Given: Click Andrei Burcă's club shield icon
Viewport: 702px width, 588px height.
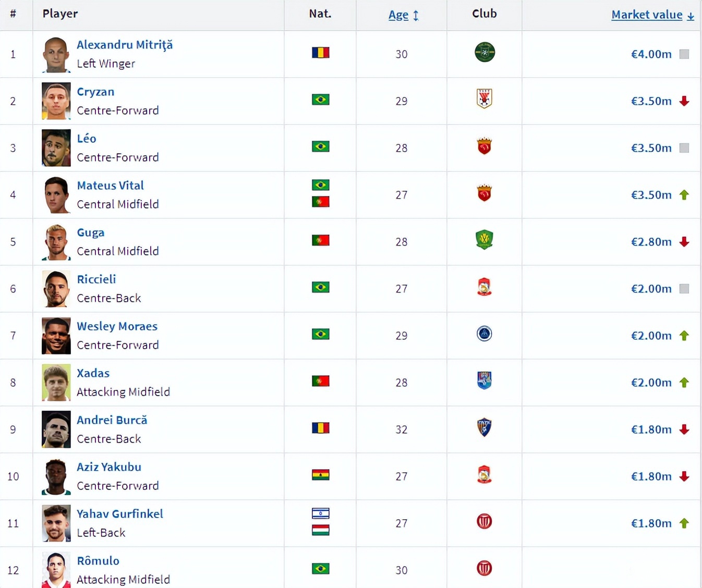Looking at the screenshot, I should coord(485,427).
